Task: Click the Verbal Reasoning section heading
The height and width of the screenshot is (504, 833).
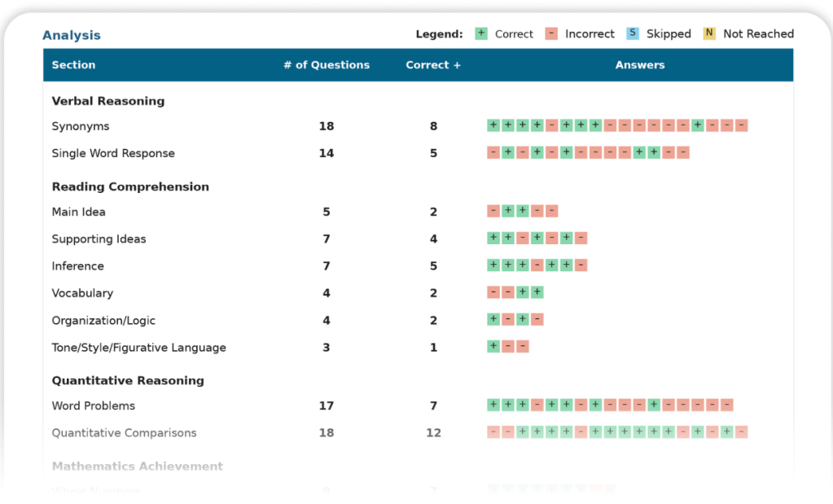Action: tap(107, 101)
